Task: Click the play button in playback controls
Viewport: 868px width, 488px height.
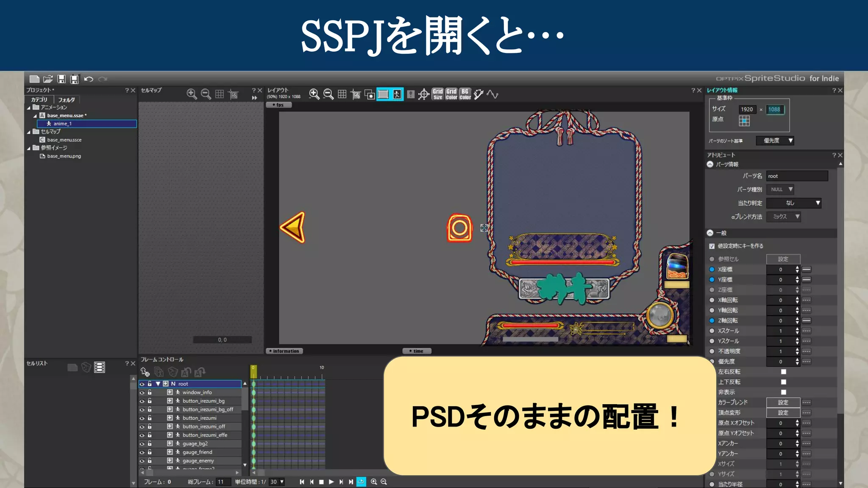Action: tap(331, 482)
